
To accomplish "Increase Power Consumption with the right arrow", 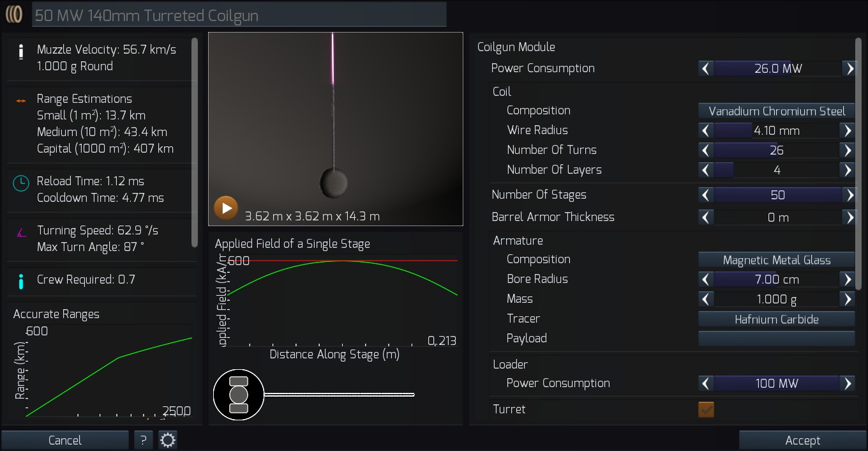I will 848,68.
